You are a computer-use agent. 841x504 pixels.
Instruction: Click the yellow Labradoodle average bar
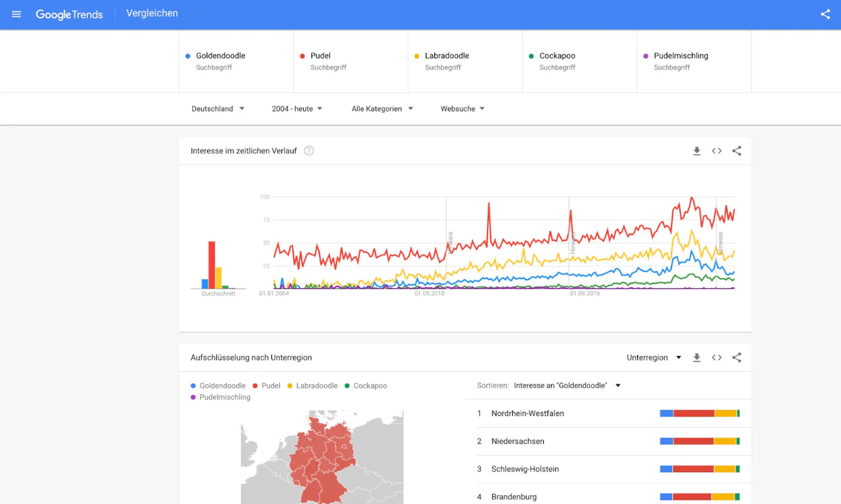(x=219, y=278)
